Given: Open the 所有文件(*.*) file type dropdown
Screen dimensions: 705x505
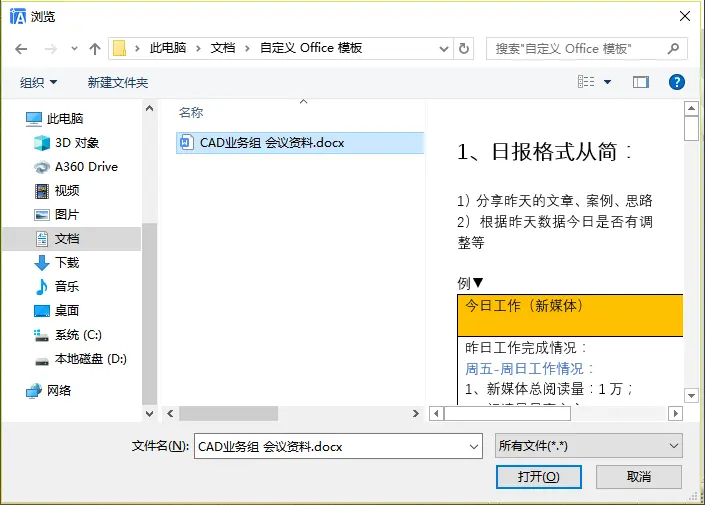Looking at the screenshot, I should (x=589, y=446).
